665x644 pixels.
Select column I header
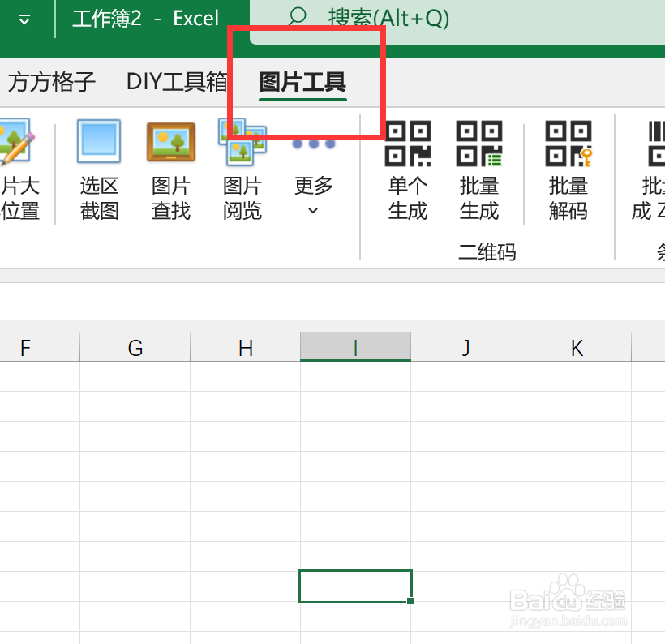[x=355, y=347]
